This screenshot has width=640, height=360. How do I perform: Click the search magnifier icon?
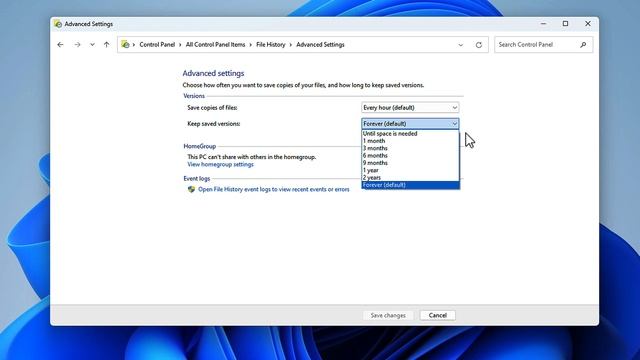click(x=583, y=44)
